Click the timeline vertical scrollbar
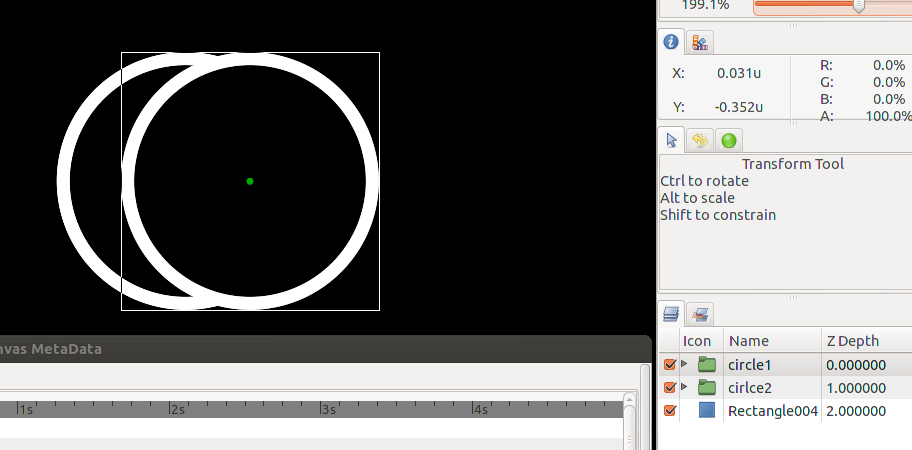Screen dimensions: 912x450 (x=629, y=422)
